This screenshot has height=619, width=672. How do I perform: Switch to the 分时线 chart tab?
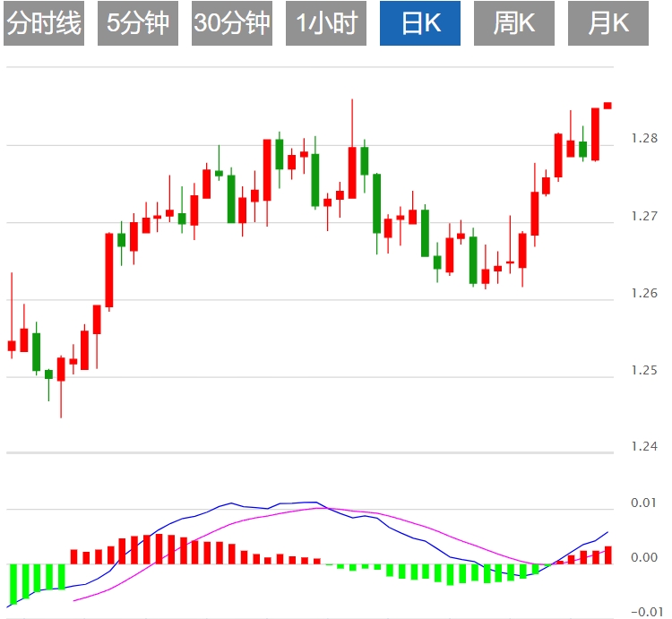pyautogui.click(x=44, y=23)
